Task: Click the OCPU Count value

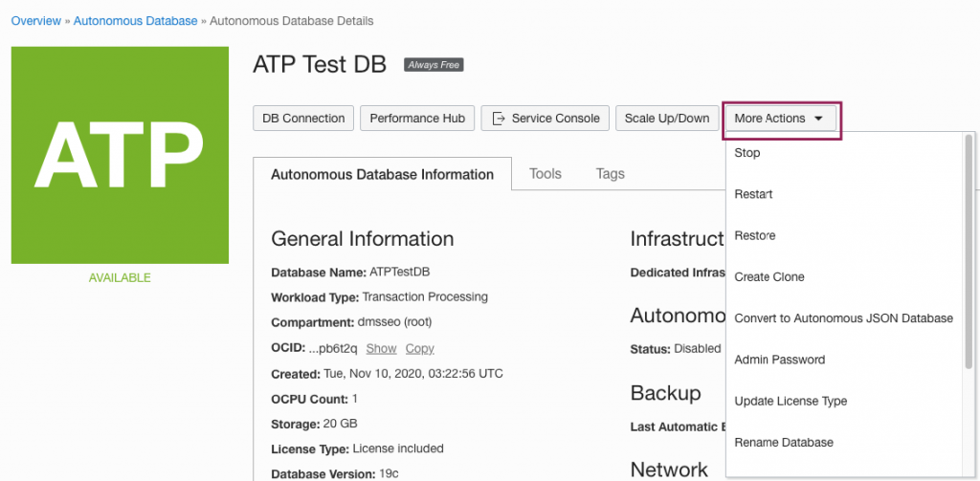Action: 355,399
